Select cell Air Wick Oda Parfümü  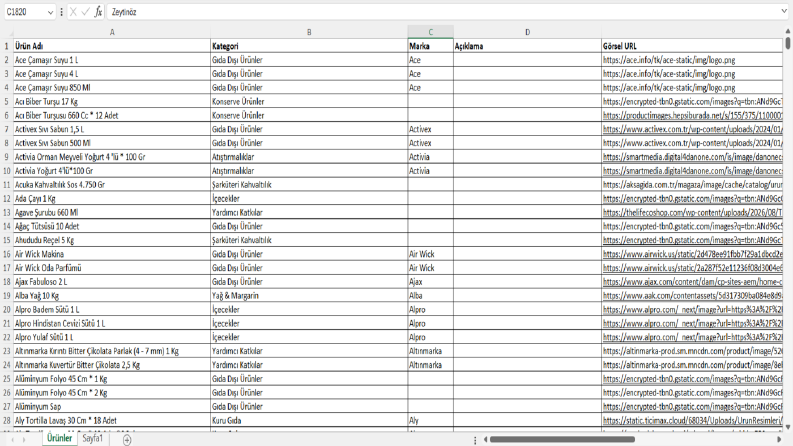[x=112, y=268]
